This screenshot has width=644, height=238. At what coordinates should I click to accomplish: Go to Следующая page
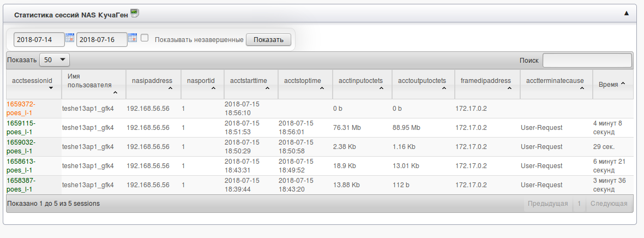point(609,204)
